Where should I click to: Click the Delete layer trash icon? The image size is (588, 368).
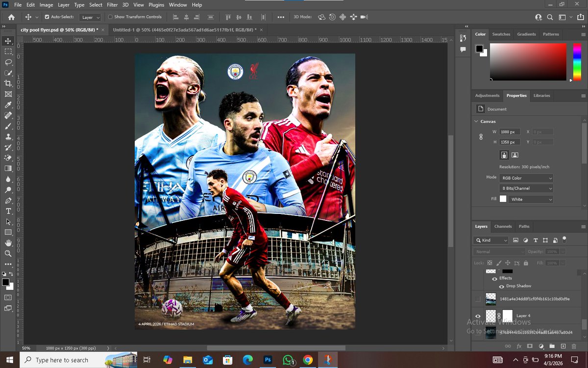(x=574, y=346)
